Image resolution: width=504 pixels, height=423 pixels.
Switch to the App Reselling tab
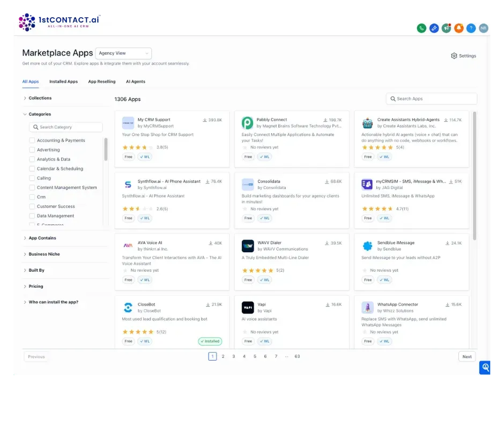[x=101, y=82]
